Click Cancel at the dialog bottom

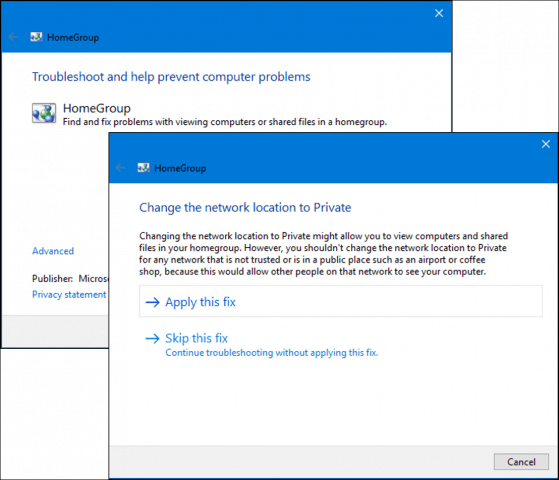[x=521, y=462]
